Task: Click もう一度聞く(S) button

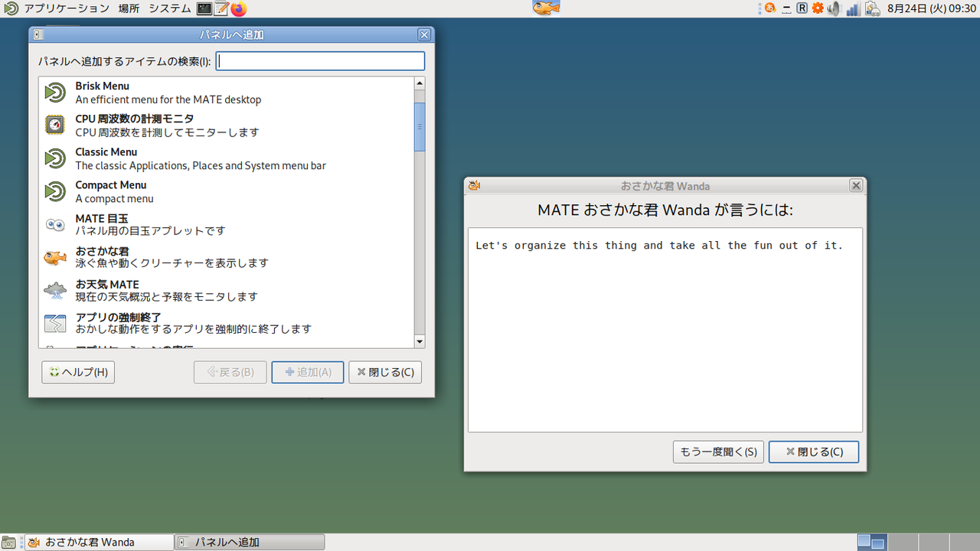Action: [x=718, y=452]
